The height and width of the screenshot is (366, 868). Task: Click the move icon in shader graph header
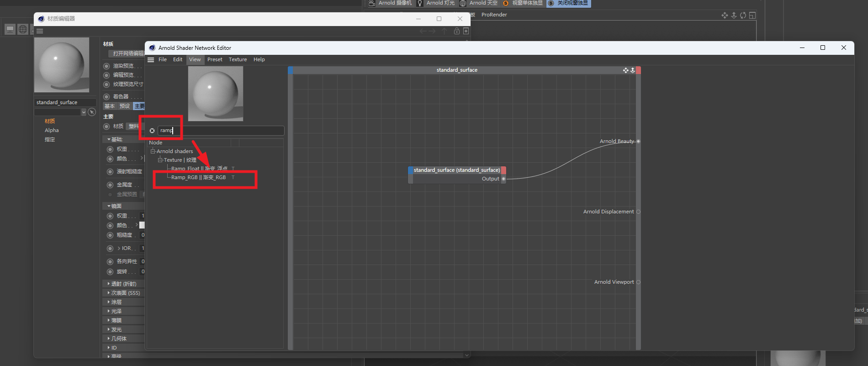pos(625,70)
